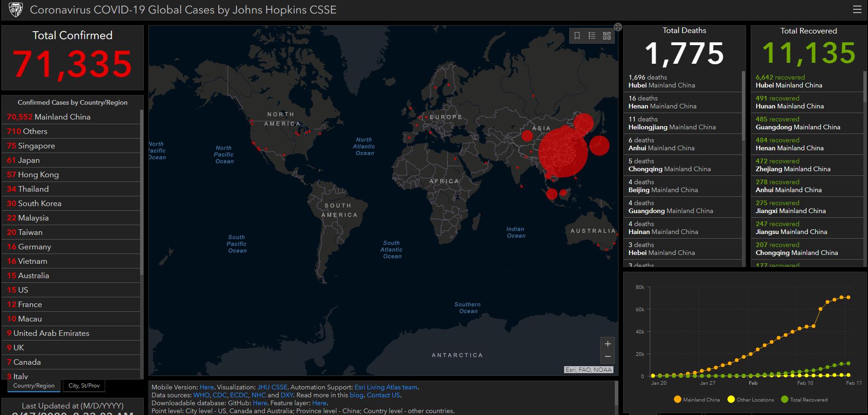Select Germany row
The height and width of the screenshot is (415, 868).
71,247
